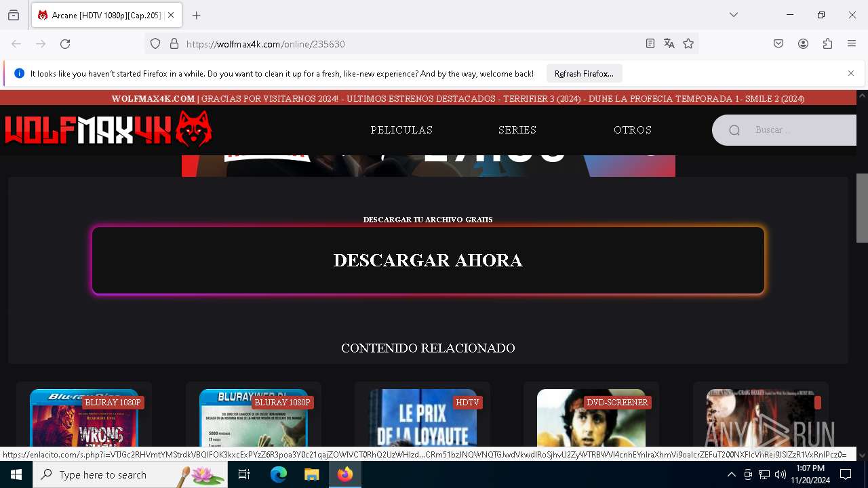
Task: Select Firefox in the taskbar
Action: pyautogui.click(x=345, y=474)
